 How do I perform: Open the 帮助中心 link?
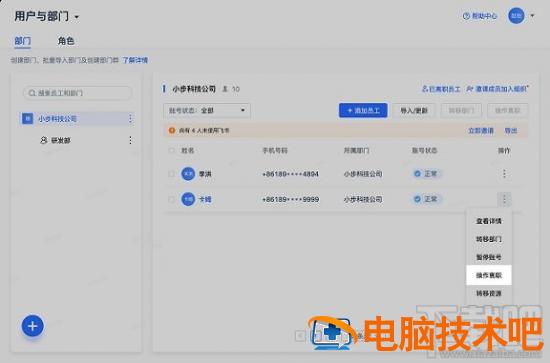tap(480, 16)
